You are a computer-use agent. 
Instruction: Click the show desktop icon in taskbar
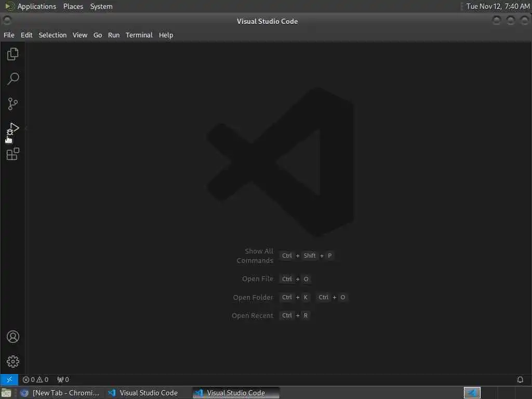click(x=6, y=393)
